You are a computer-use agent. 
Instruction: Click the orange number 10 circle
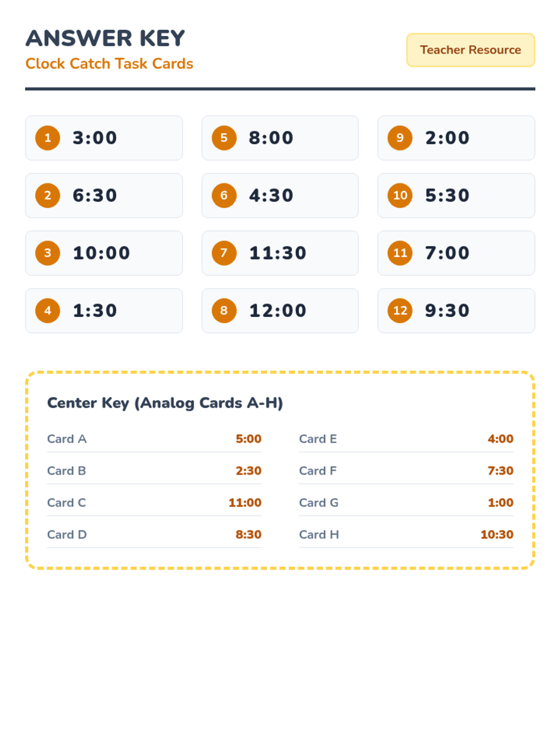click(x=400, y=195)
